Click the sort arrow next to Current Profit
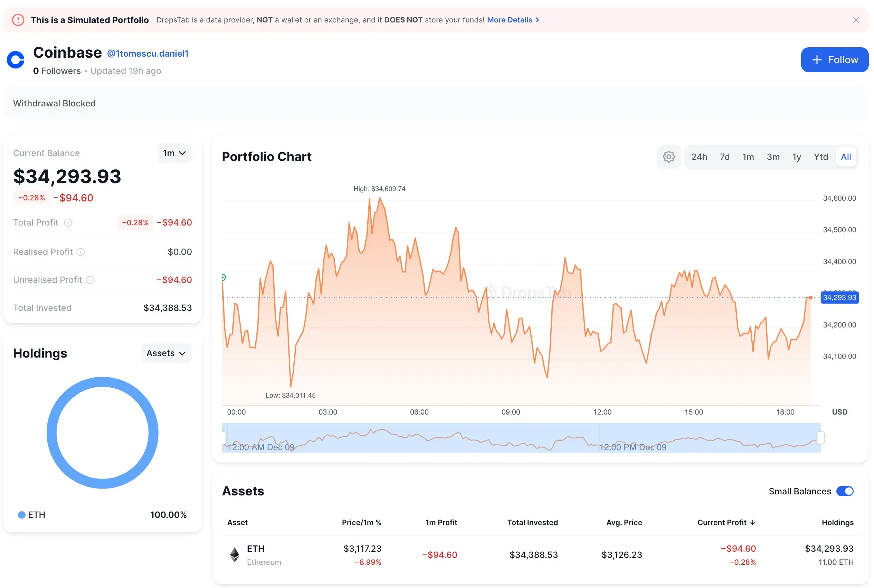Image resolution: width=874 pixels, height=588 pixels. click(x=752, y=522)
